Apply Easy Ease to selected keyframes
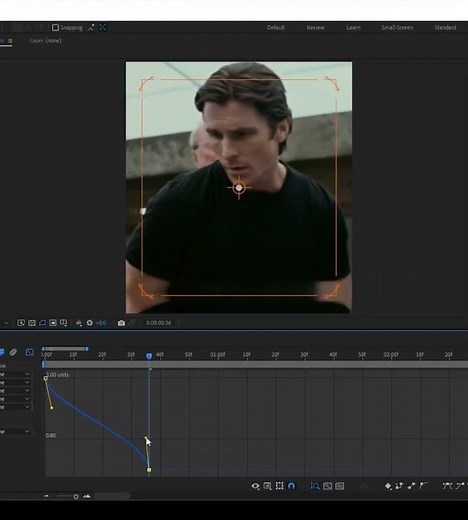This screenshot has height=520, width=468. coord(447,486)
